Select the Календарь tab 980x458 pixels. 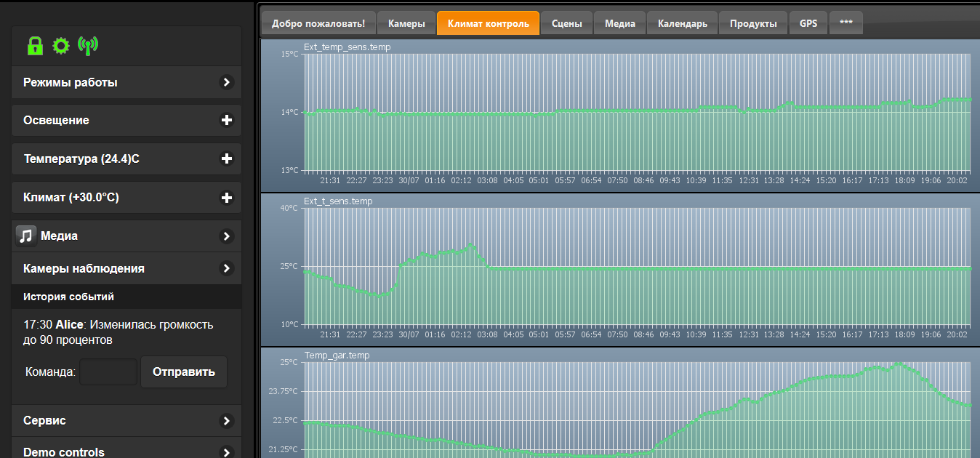pyautogui.click(x=682, y=23)
